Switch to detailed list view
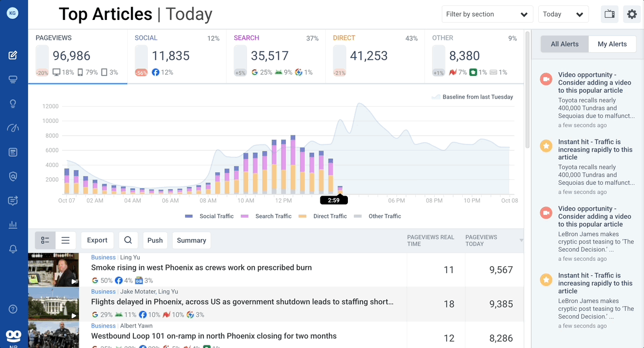This screenshot has width=644, height=348. [45, 240]
